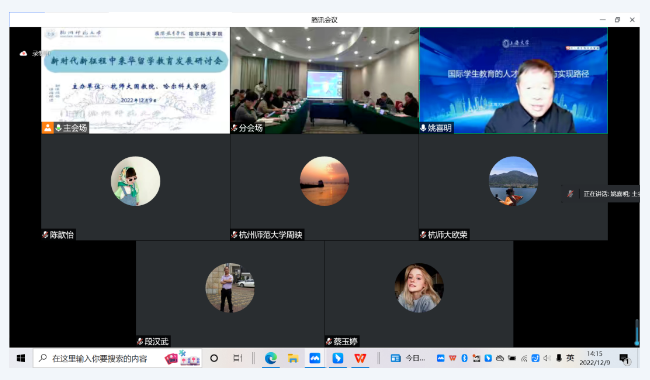Click the Cortana circle icon
The image size is (650, 380).
(x=214, y=358)
